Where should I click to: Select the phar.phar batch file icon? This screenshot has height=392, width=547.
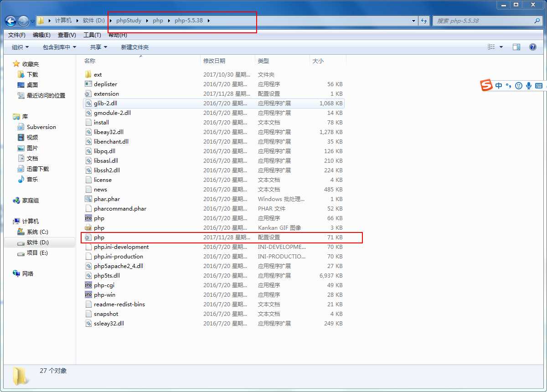88,199
